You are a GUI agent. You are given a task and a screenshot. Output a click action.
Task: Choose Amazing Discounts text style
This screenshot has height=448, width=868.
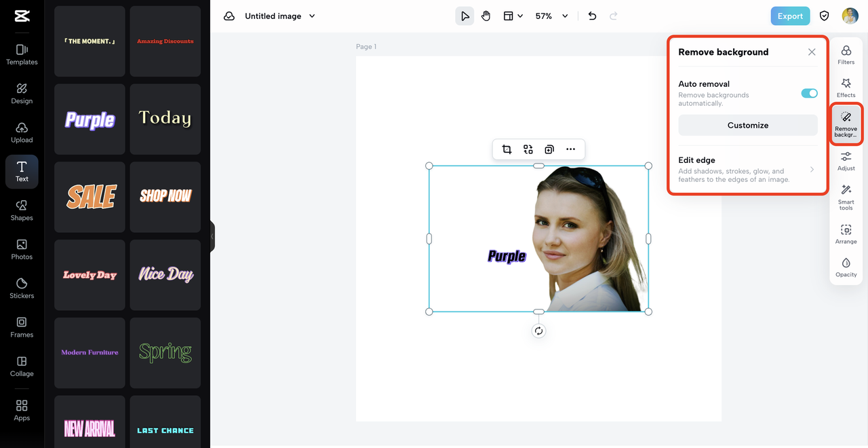165,41
